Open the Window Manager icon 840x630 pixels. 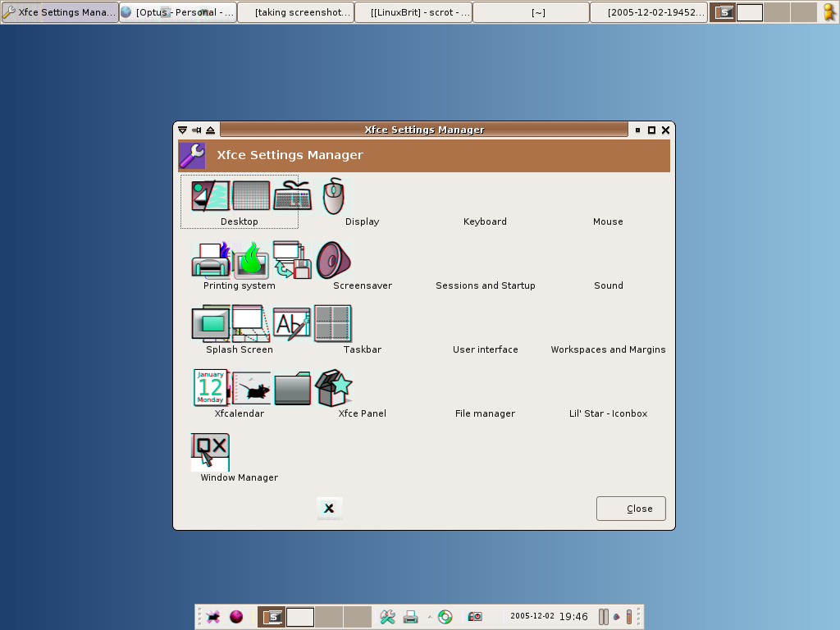pyautogui.click(x=210, y=453)
